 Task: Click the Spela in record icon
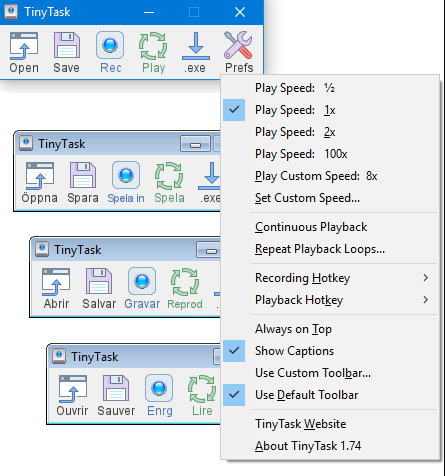126,175
